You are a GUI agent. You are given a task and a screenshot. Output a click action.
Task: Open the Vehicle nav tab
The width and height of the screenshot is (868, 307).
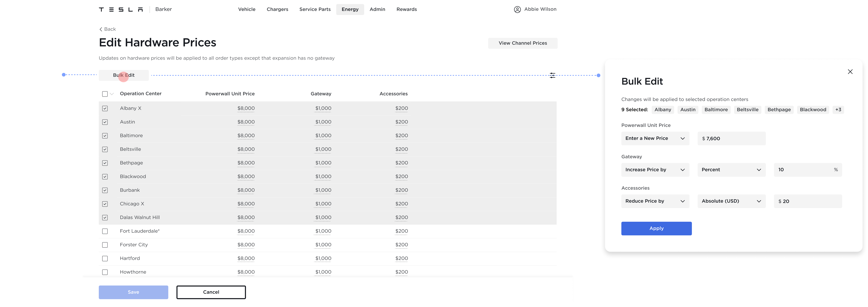coord(247,9)
